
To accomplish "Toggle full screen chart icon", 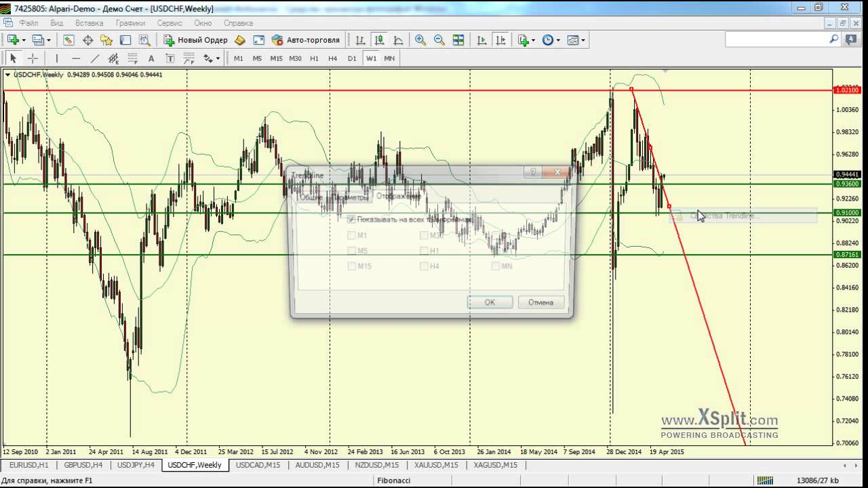I will pyautogui.click(x=258, y=40).
